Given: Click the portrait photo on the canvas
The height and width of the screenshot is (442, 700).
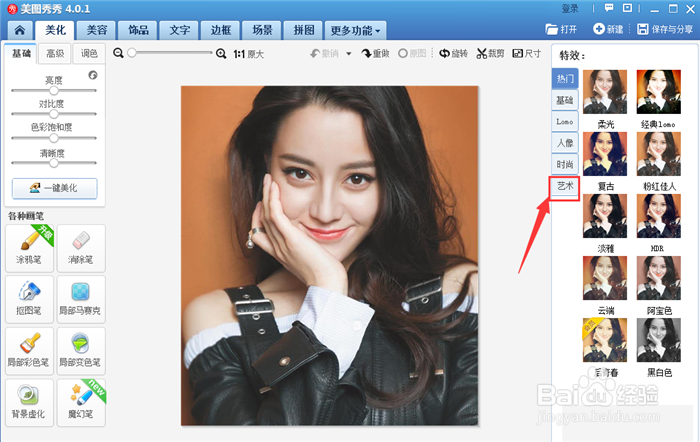Looking at the screenshot, I should click(329, 255).
